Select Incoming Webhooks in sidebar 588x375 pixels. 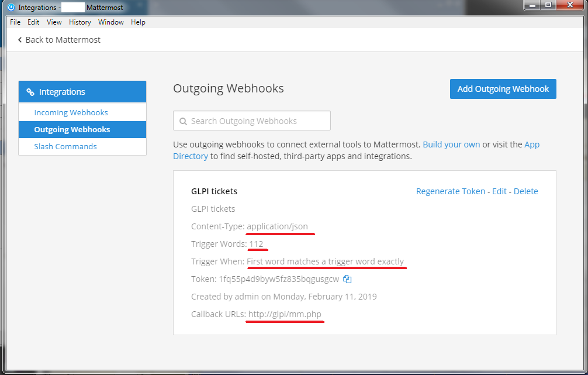point(71,112)
